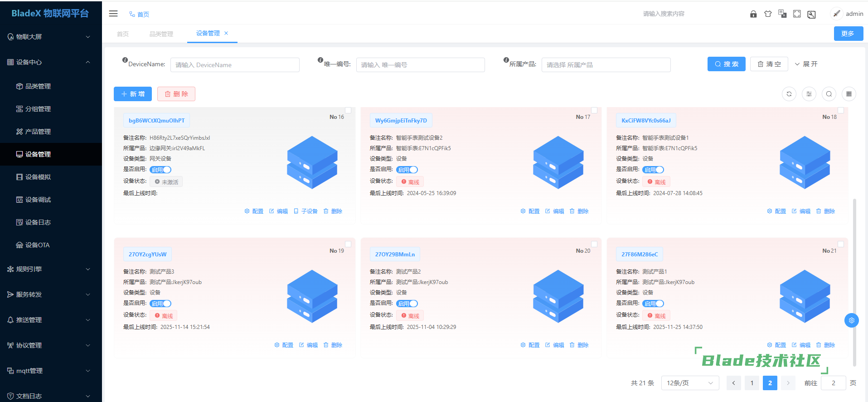This screenshot has height=402, width=868.
Task: Click floating blue settings gear button
Action: pos(852,320)
